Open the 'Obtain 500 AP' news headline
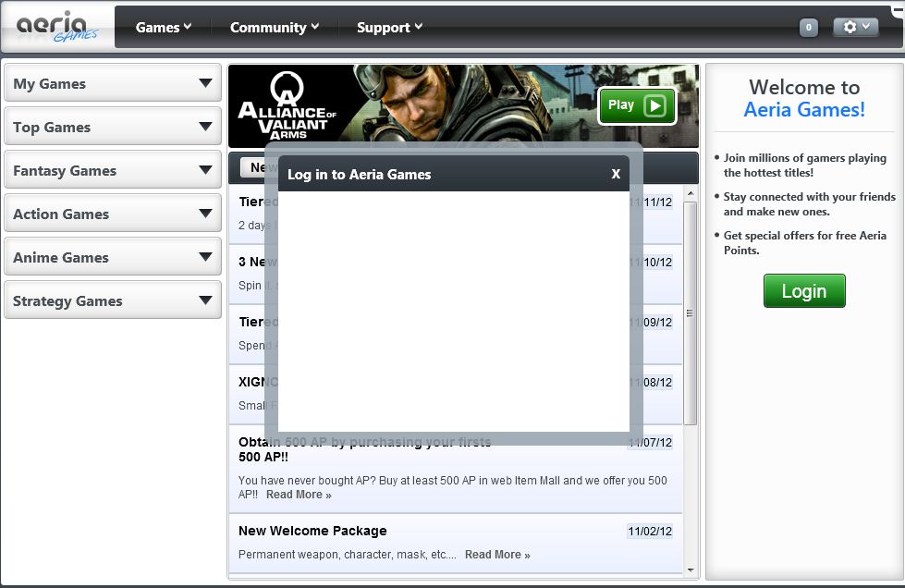This screenshot has height=588, width=905. click(x=365, y=449)
